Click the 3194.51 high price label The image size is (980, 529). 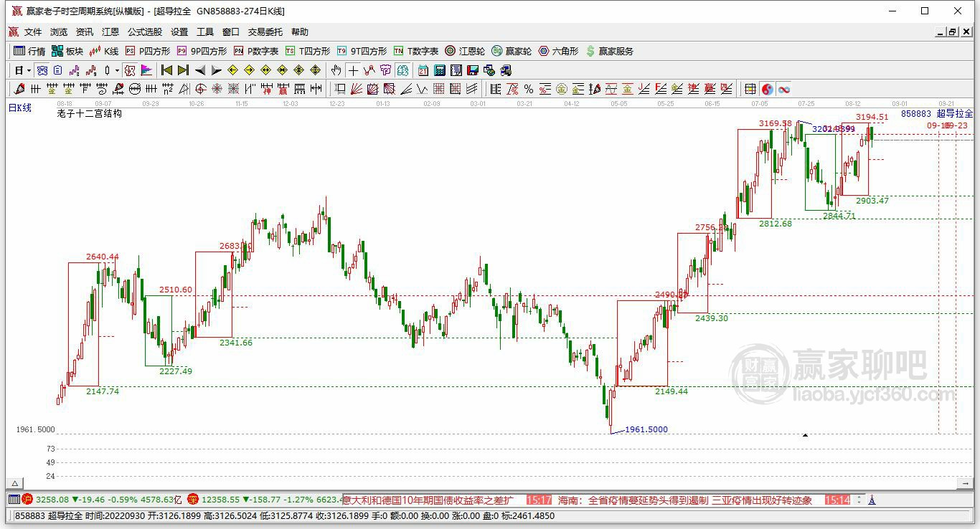point(872,117)
